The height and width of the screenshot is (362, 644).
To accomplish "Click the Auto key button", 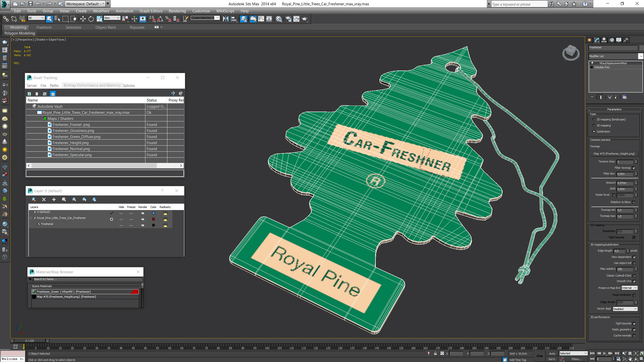I will coord(552,353).
